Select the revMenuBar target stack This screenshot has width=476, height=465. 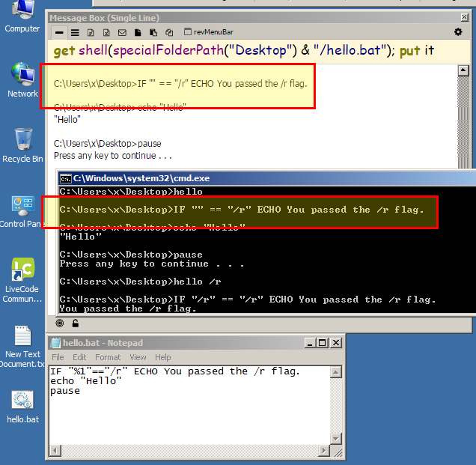(209, 32)
